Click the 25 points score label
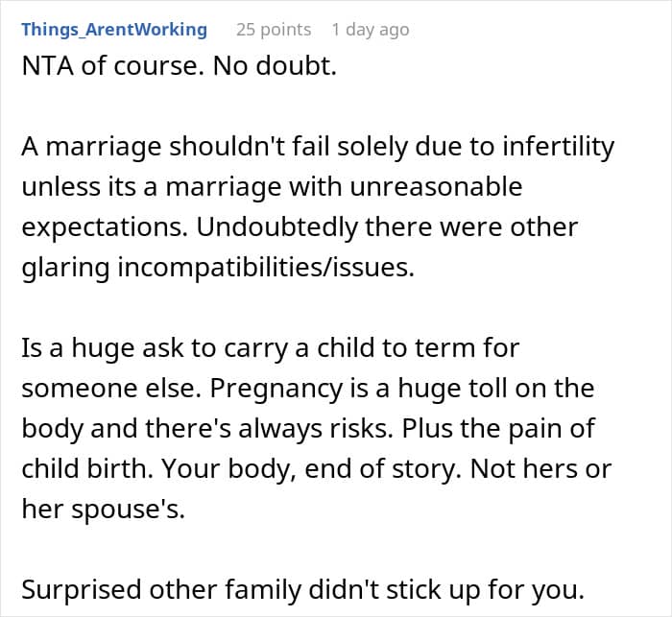This screenshot has height=617, width=672. pos(274,30)
